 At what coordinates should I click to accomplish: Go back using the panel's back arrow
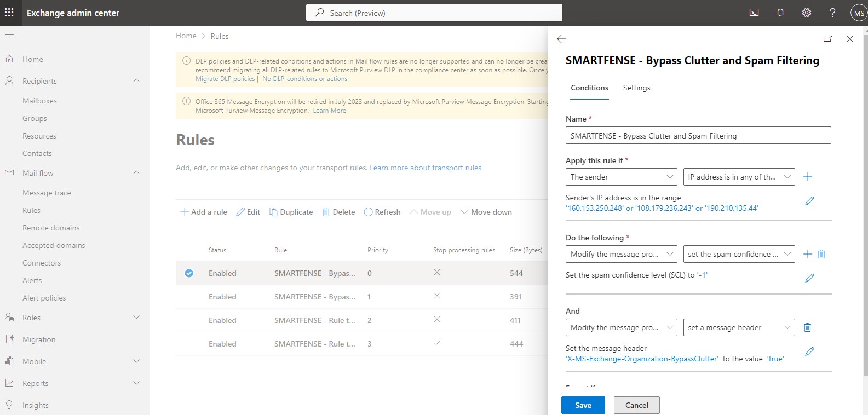561,39
